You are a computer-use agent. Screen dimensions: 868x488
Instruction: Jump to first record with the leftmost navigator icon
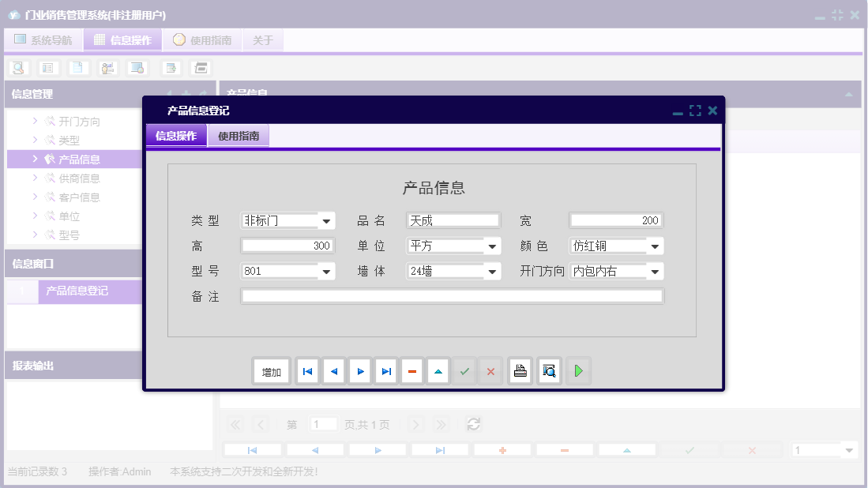[306, 371]
